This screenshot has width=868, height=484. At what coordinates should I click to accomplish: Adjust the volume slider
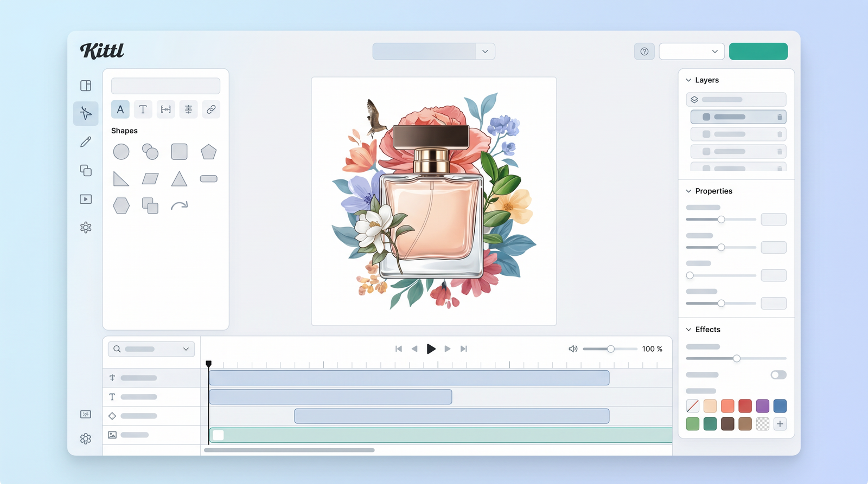[610, 349]
